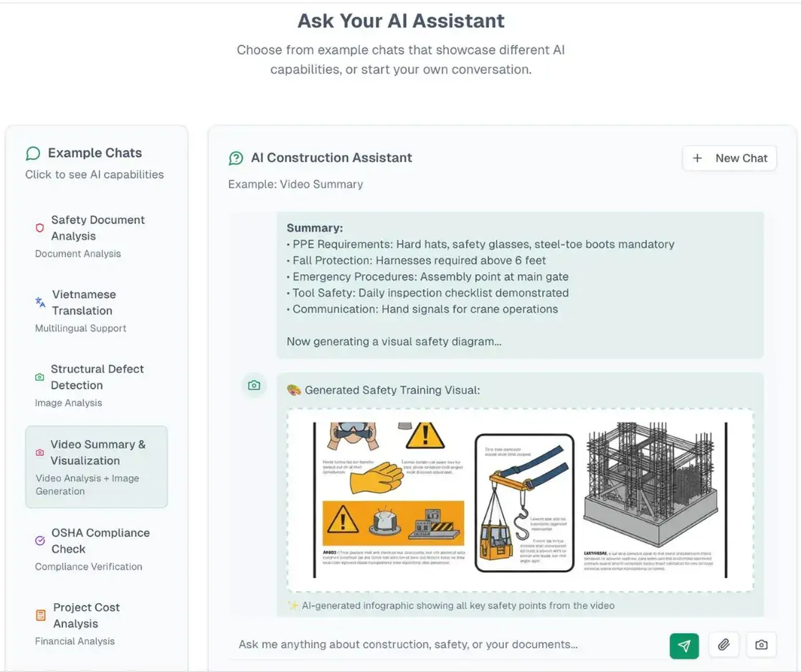Screen dimensions: 801x672
Task: Click the camera icon beside the Generated Safety Visual
Action: point(254,385)
